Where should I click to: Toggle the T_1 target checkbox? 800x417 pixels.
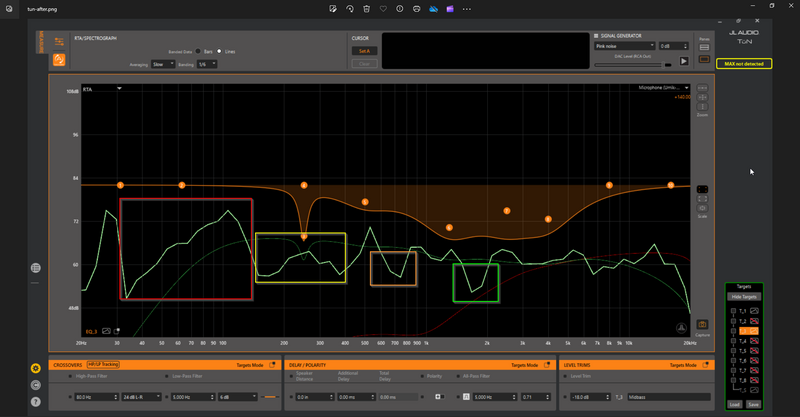click(x=733, y=311)
